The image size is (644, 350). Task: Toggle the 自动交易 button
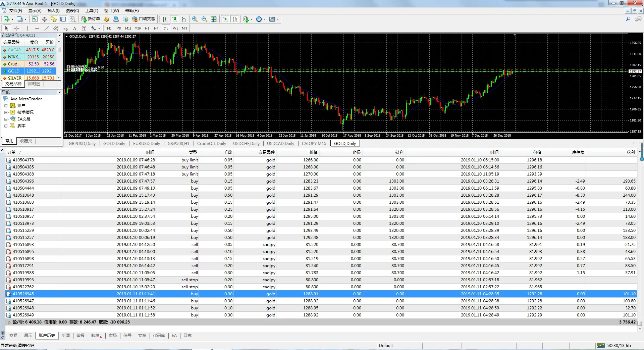144,19
